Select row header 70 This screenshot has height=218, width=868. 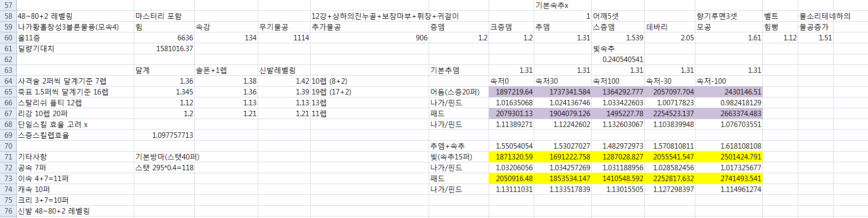pyautogui.click(x=8, y=146)
